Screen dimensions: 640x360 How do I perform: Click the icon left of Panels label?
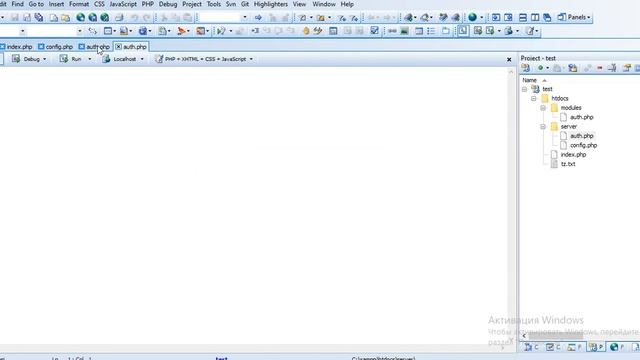[562, 17]
